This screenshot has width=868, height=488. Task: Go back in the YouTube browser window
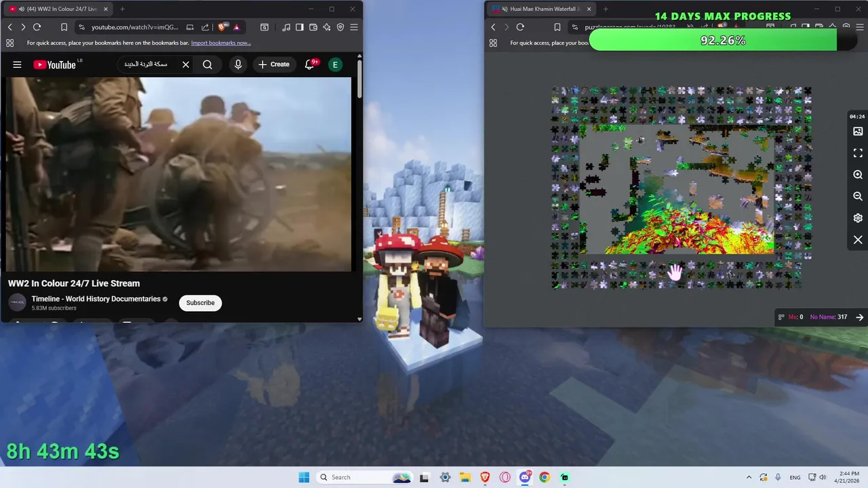[9, 27]
